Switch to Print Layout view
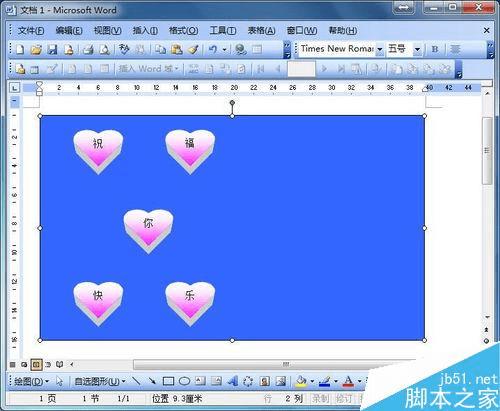 click(x=36, y=364)
